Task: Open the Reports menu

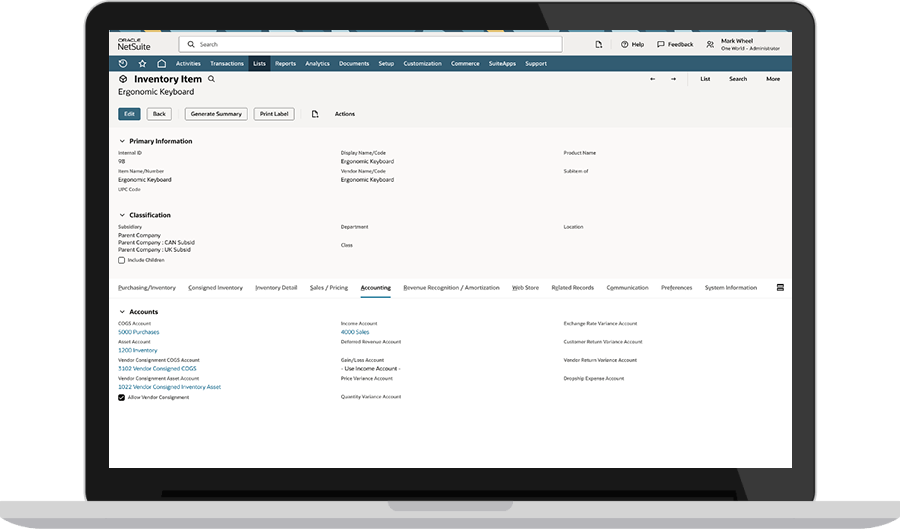Action: (285, 64)
